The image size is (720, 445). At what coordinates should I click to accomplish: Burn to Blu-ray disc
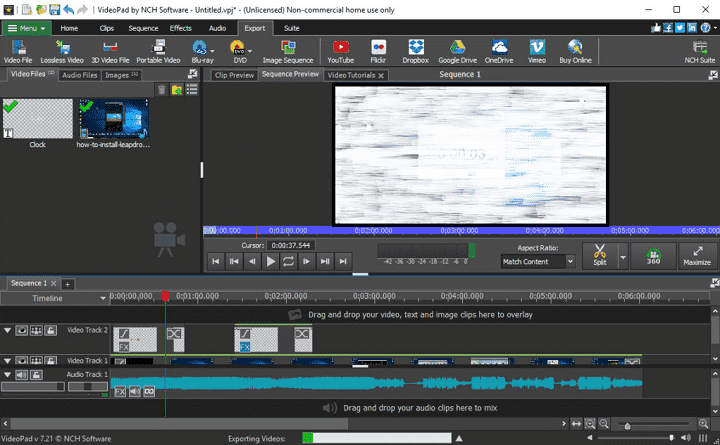[x=200, y=51]
